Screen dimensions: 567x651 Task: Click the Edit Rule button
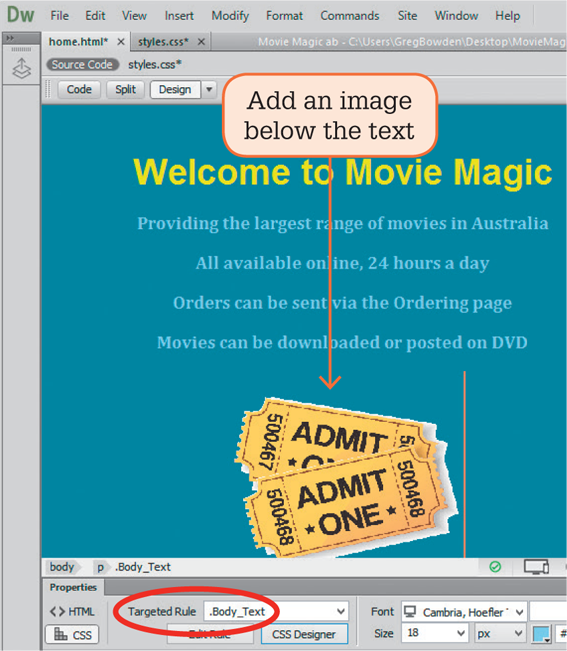[210, 634]
